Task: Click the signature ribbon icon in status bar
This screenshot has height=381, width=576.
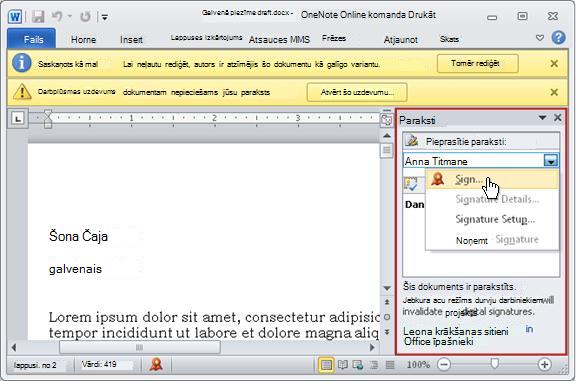Action: point(156,364)
